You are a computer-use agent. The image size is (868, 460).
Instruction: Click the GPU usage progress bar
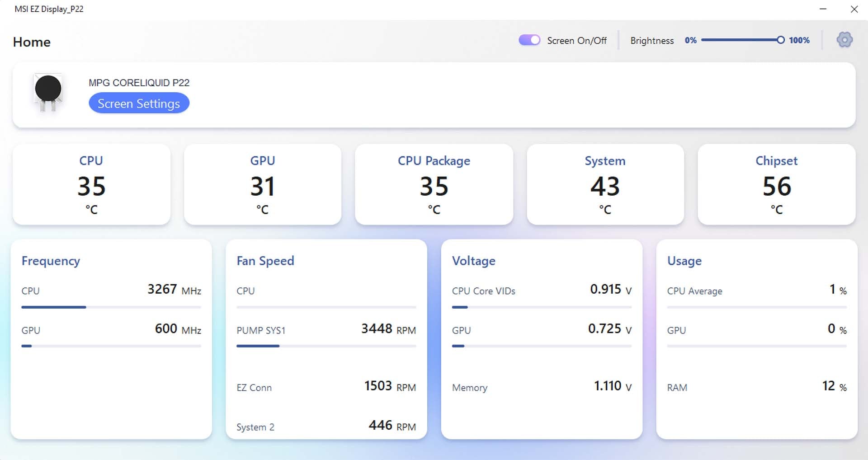pos(757,346)
